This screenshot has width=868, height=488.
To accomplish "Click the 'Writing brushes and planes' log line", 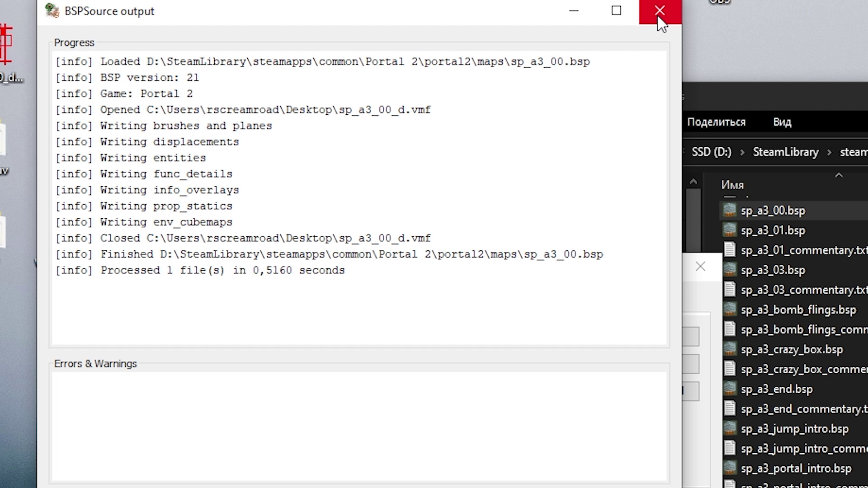I will coord(164,126).
